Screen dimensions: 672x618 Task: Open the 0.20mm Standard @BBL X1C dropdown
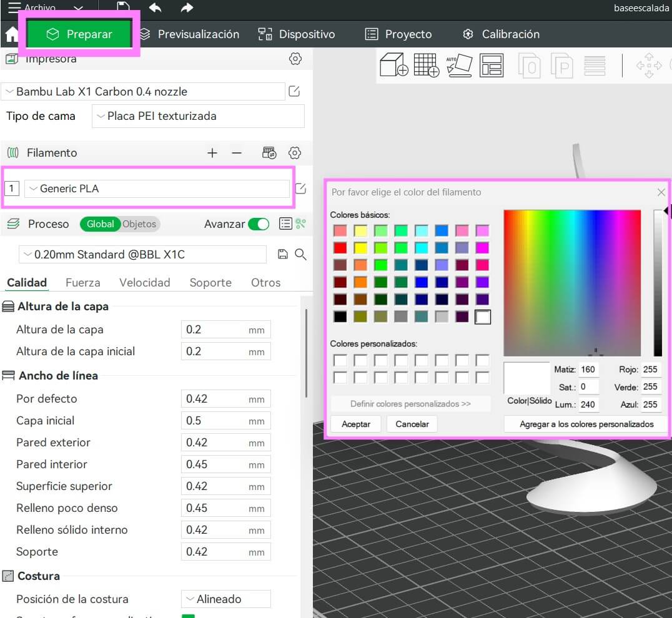[142, 255]
